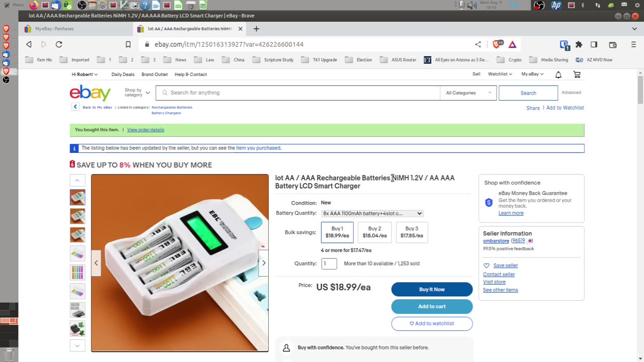Show previous product image with left arrow
The height and width of the screenshot is (362, 644).
pos(96,263)
